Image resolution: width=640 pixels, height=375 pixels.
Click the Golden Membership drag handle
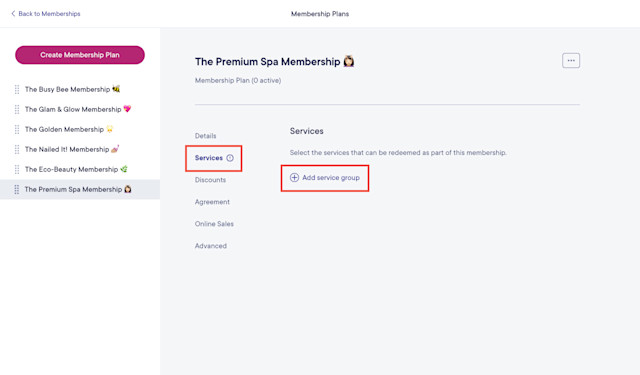tap(17, 129)
